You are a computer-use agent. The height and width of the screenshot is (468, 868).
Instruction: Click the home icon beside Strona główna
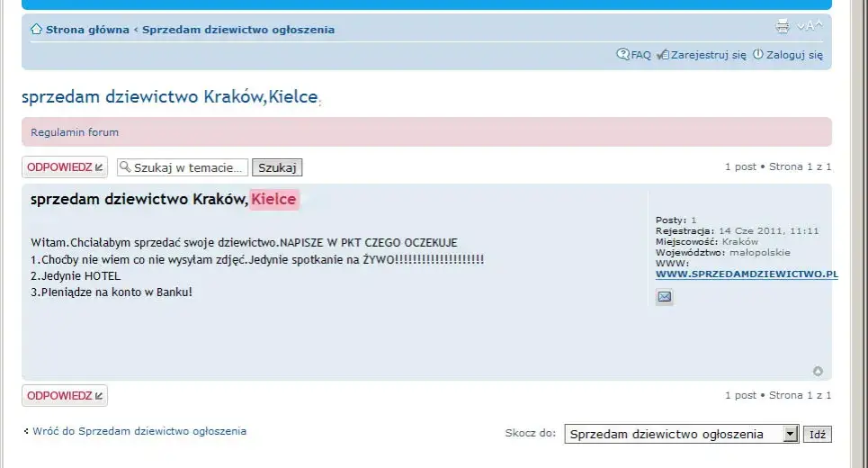tap(37, 29)
